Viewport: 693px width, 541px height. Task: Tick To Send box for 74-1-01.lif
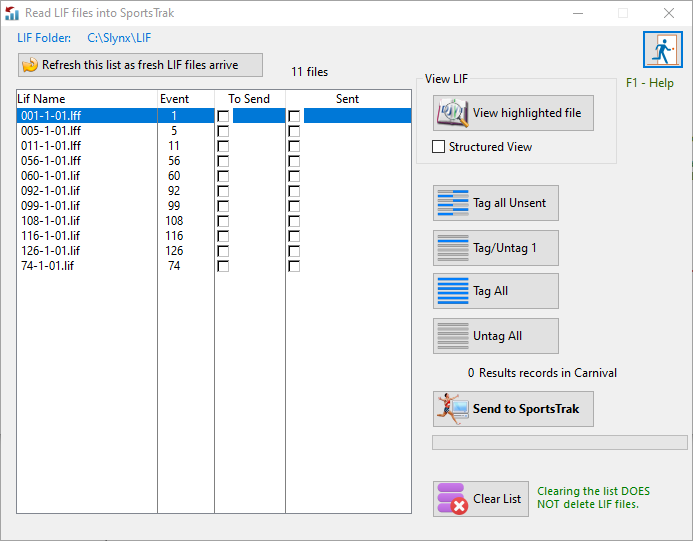(x=223, y=267)
